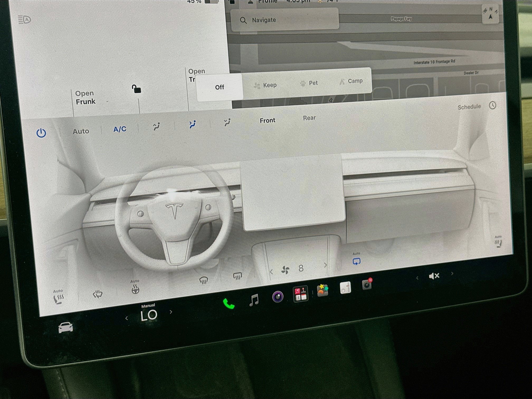Toggle the rear window defrost icon
532x399 pixels.
coord(237,276)
